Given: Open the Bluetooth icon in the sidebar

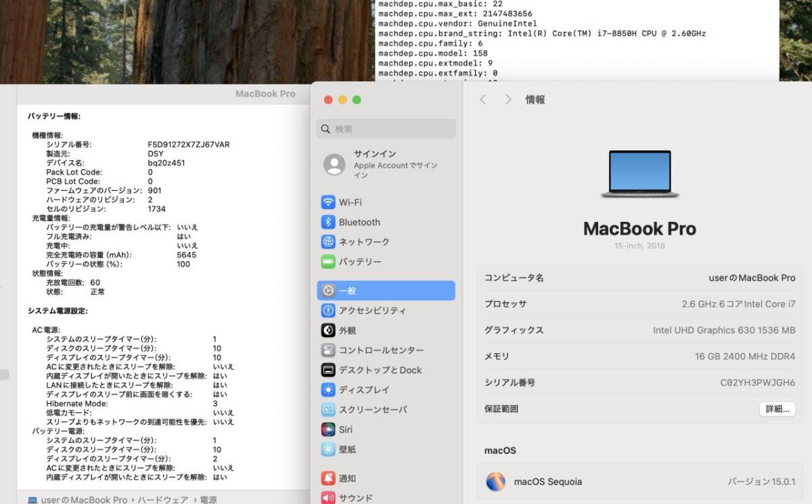Looking at the screenshot, I should tap(328, 222).
